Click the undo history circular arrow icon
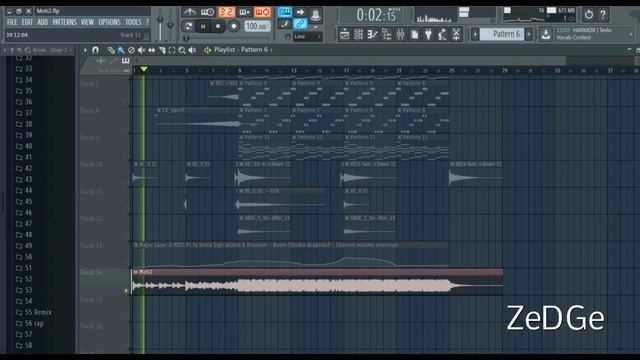 coord(589,15)
